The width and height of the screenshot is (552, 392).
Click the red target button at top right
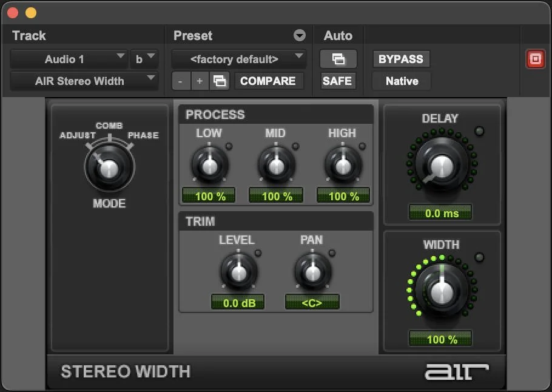[535, 59]
